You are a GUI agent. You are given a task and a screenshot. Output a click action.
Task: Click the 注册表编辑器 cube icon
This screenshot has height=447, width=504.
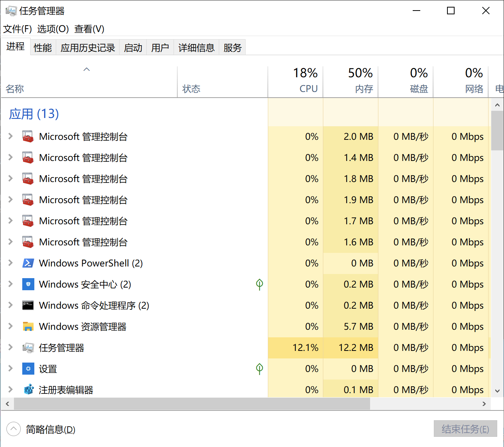pos(28,390)
